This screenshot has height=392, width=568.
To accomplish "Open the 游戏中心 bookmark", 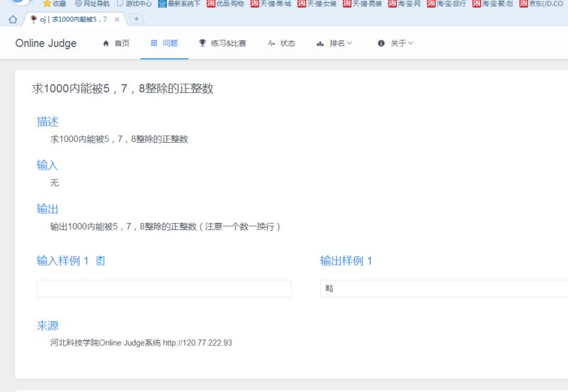I will [x=134, y=4].
